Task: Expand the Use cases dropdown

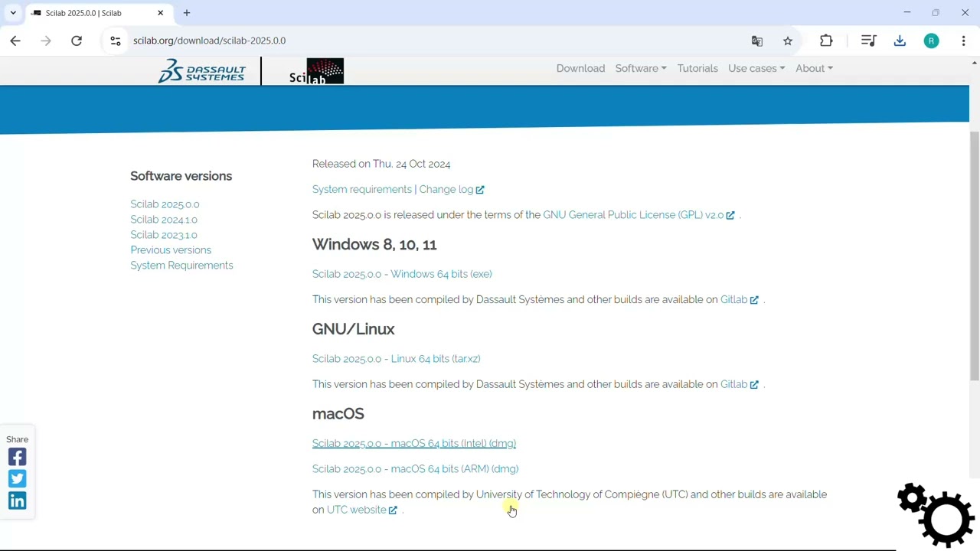Action: (756, 68)
